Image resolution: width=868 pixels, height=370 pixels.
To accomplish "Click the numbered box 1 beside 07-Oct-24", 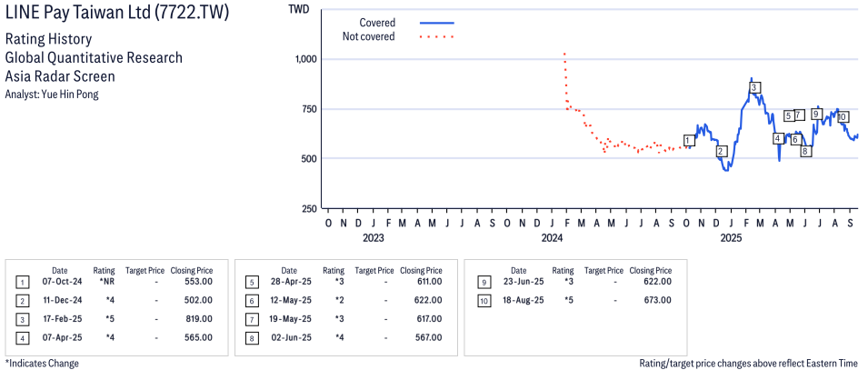I will (x=22, y=283).
